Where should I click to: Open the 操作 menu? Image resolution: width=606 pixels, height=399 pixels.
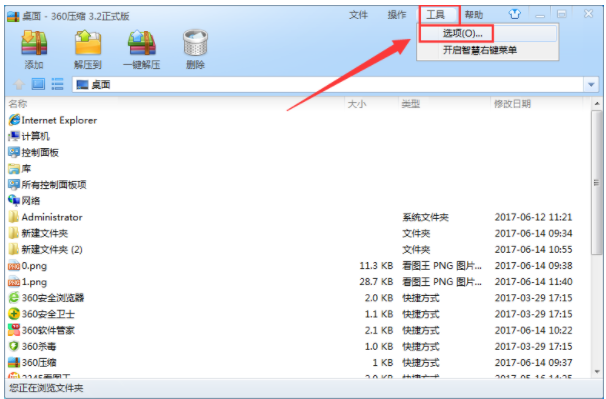coord(397,15)
